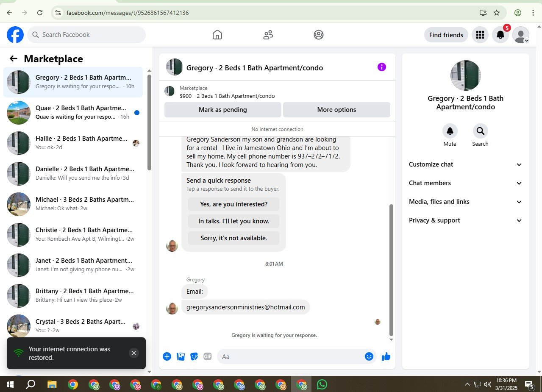
Task: Open conversation information purple icon
Action: (382, 67)
